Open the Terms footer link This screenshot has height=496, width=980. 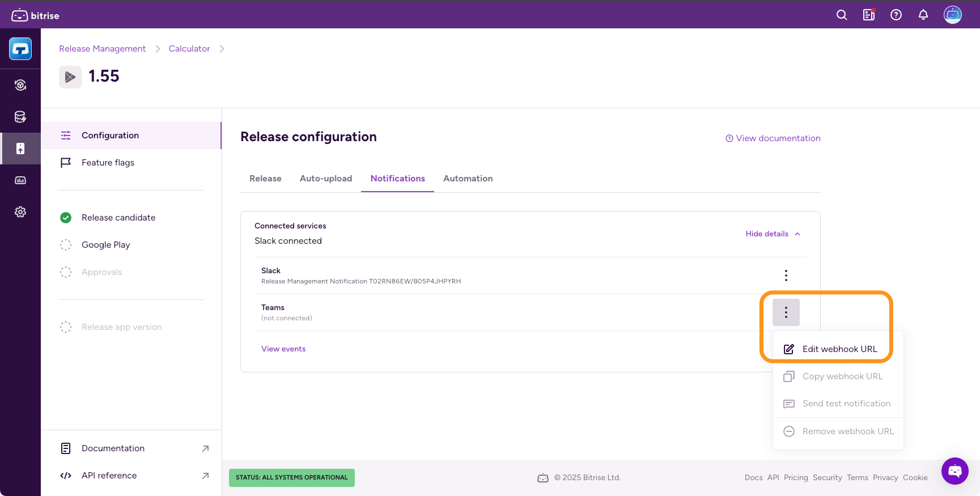click(858, 478)
